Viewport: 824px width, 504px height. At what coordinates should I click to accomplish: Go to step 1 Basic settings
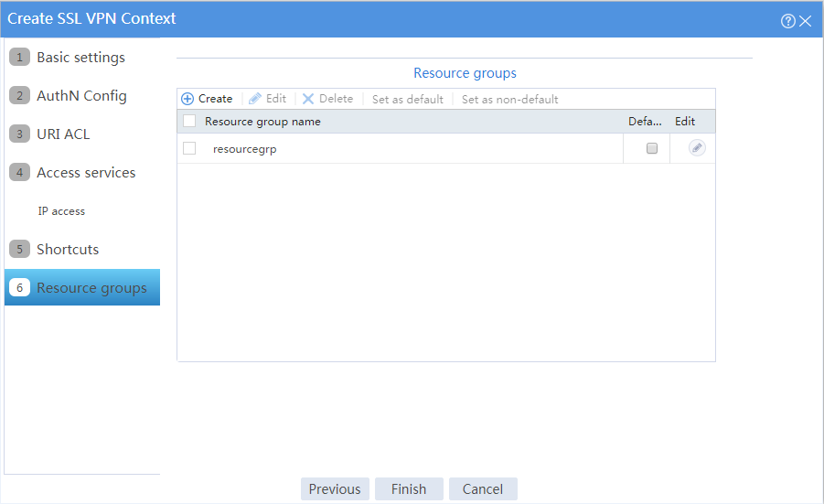pyautogui.click(x=82, y=58)
